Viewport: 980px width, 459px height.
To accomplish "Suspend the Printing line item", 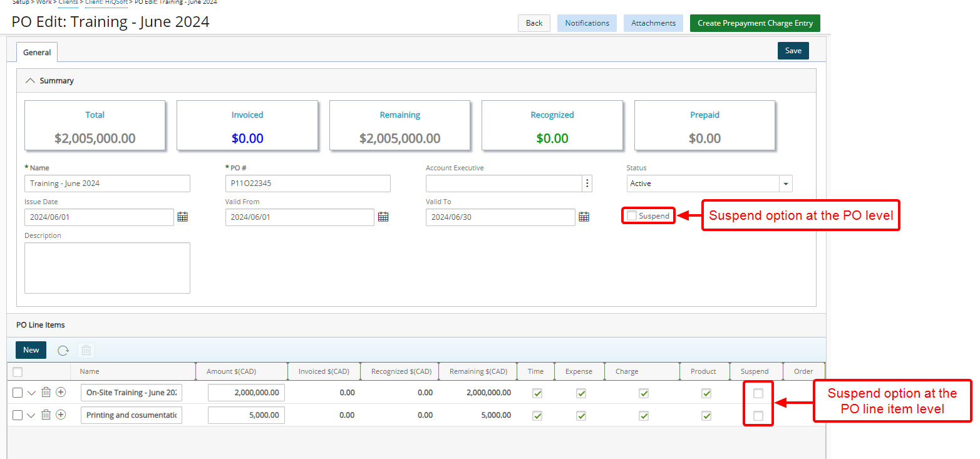I will click(758, 416).
